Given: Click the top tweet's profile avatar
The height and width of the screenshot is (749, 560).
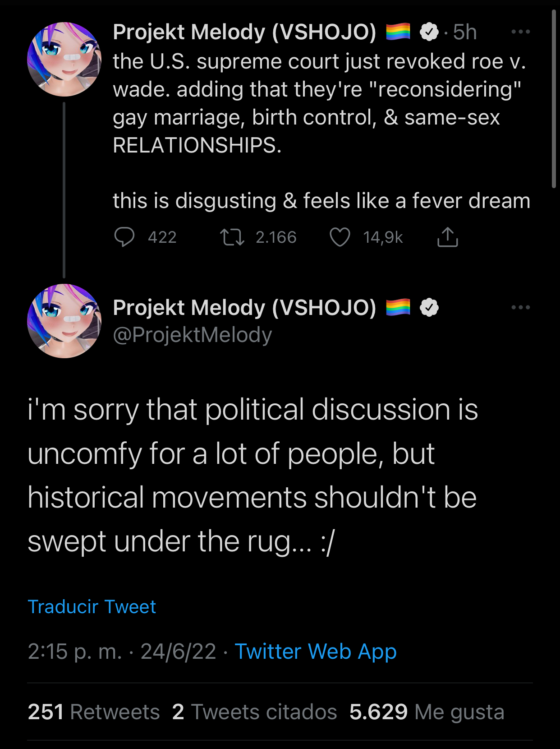Looking at the screenshot, I should pos(64,59).
